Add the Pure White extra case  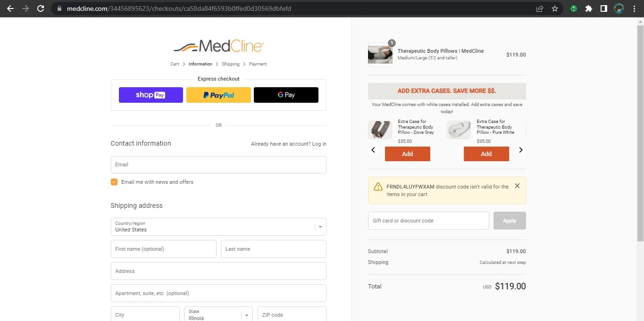click(486, 154)
